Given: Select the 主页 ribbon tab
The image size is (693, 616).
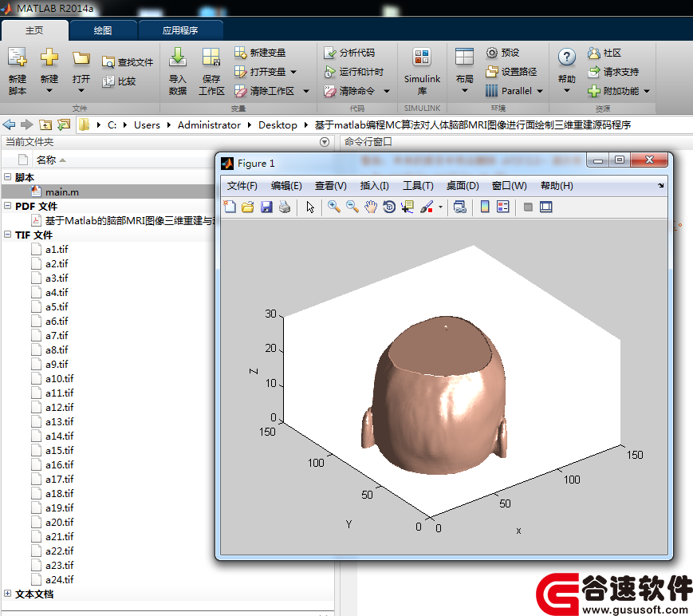Looking at the screenshot, I should click(34, 30).
